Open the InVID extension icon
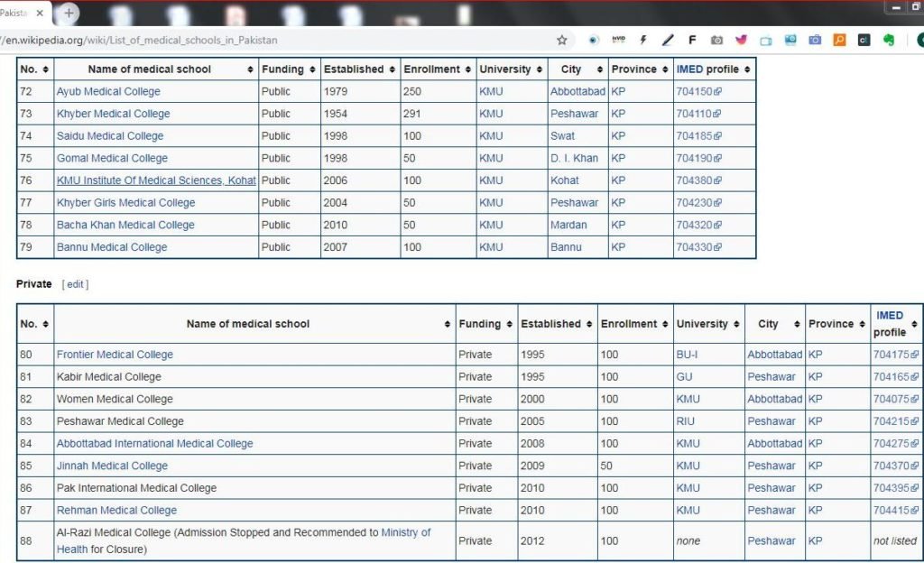Screen dimensions: 924x563 point(618,40)
